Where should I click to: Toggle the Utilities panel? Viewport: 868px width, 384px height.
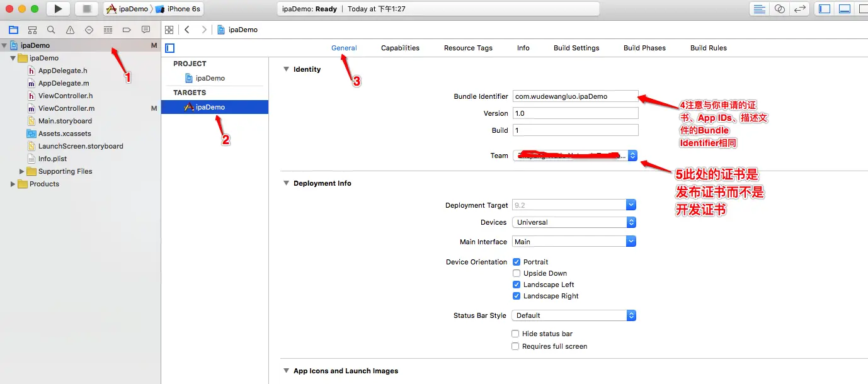(863, 9)
